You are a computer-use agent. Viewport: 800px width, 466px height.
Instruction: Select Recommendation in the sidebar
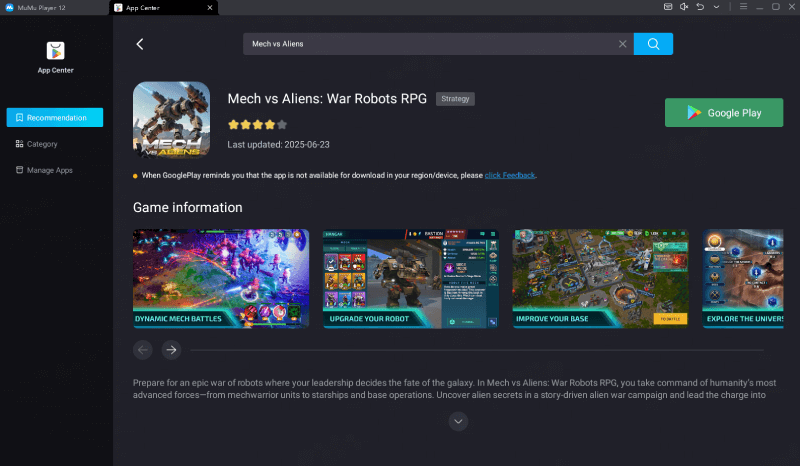click(55, 117)
